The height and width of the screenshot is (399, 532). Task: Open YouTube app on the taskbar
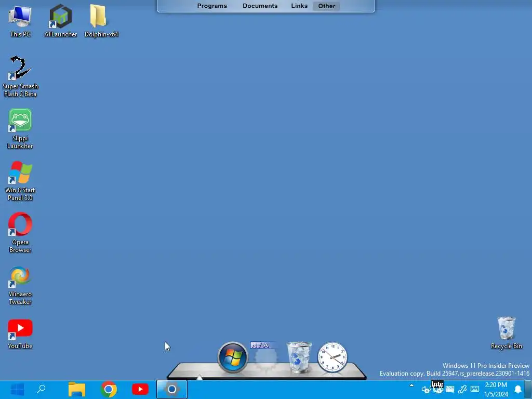(x=140, y=390)
